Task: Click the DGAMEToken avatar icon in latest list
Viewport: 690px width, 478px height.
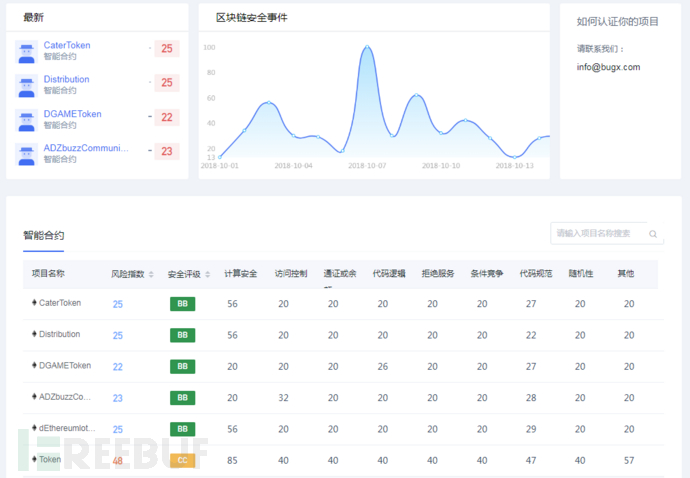Action: pos(26,121)
